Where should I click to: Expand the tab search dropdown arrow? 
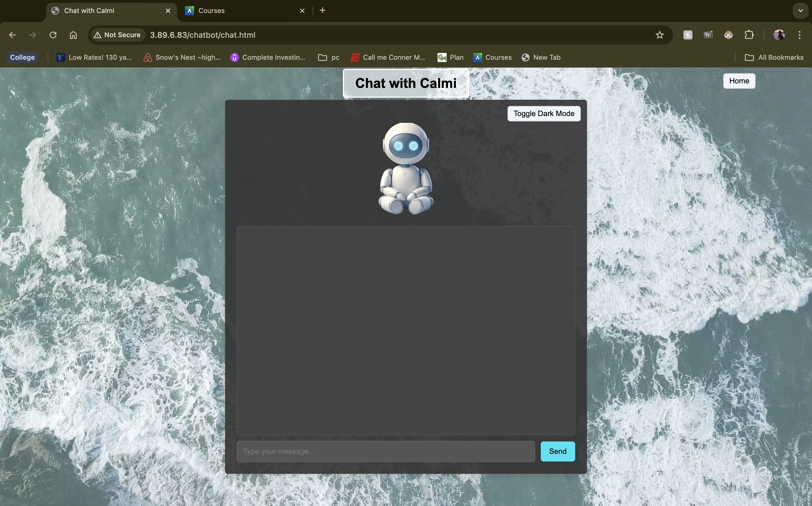[x=800, y=10]
